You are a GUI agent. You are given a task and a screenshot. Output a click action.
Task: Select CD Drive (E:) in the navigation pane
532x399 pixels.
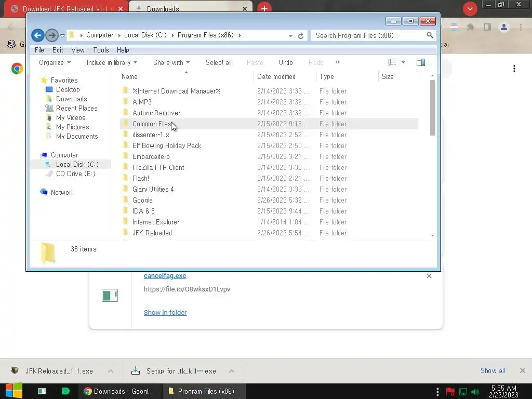75,174
